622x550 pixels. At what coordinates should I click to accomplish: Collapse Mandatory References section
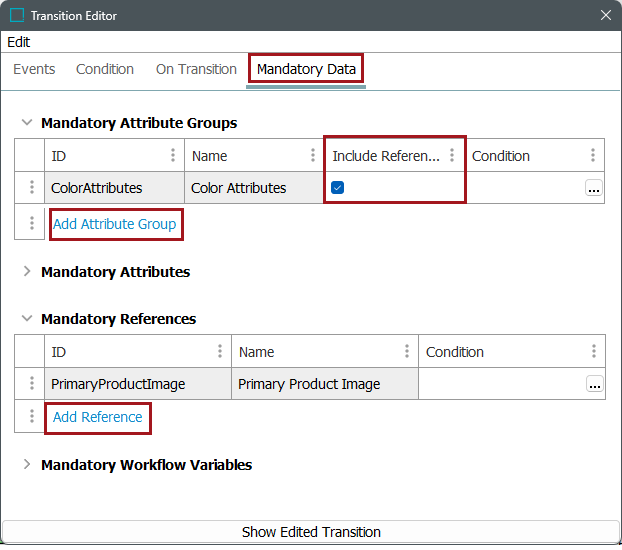[27, 319]
